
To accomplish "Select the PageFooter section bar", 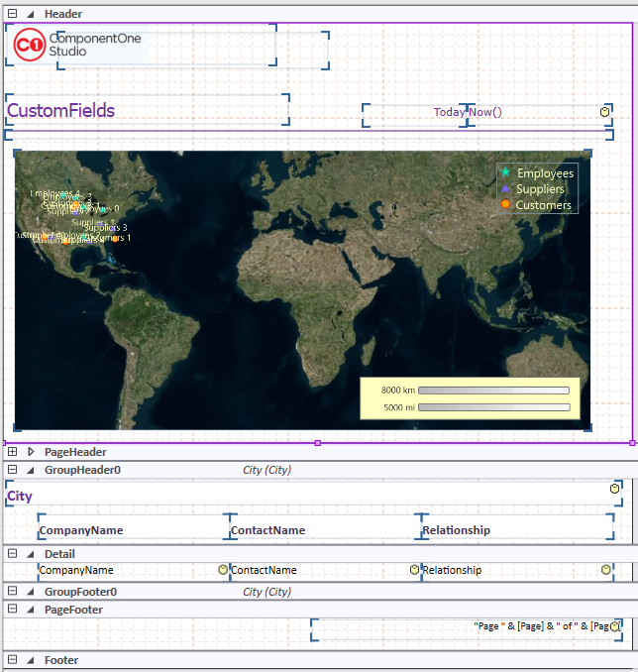I will 297,610.
